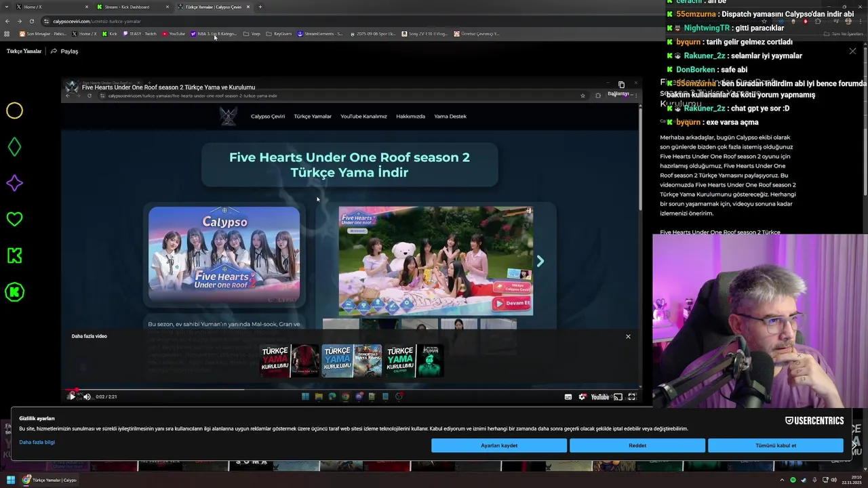This screenshot has height=488, width=868.
Task: Play the embedded YouTube video
Action: coord(72,396)
